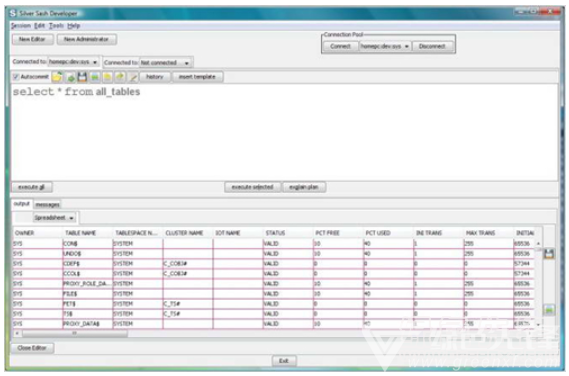Click the open file folder icon in editor toolbar
Image resolution: width=569 pixels, height=376 pixels.
[x=57, y=77]
